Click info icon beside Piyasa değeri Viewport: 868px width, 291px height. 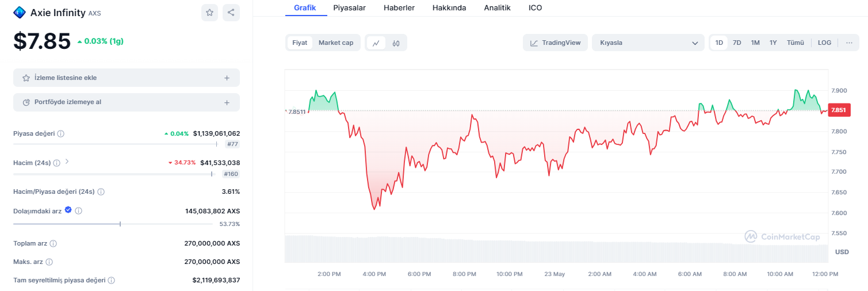point(61,133)
